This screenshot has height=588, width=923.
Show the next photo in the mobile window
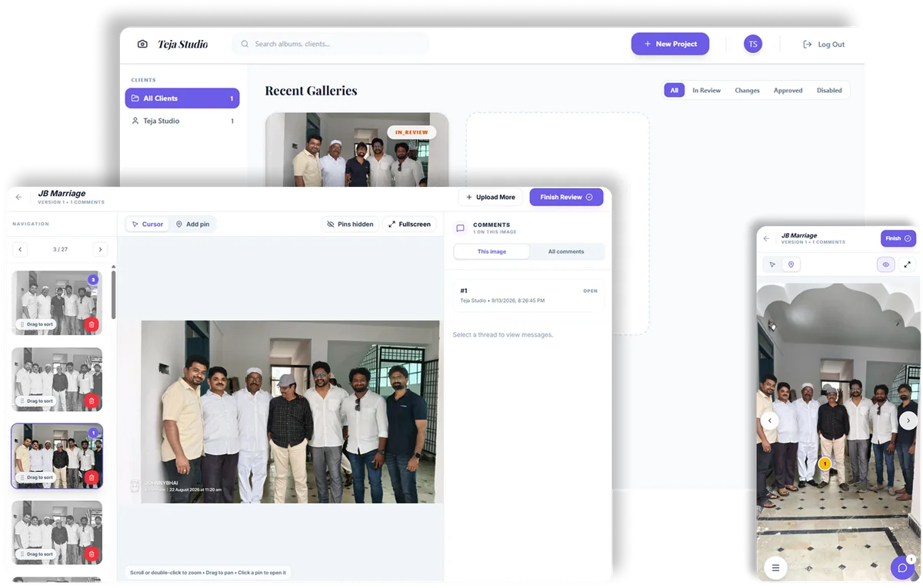pyautogui.click(x=908, y=420)
